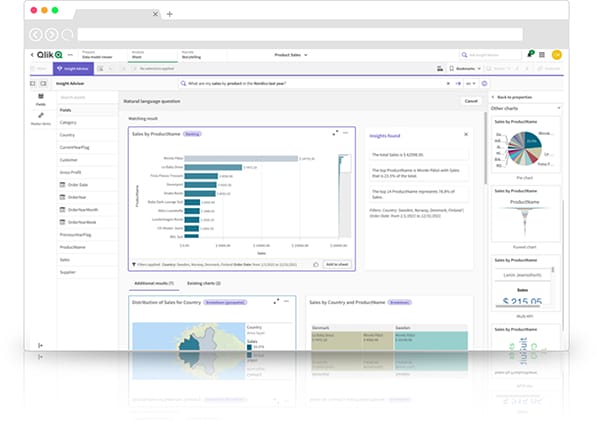Click the Qlik logo
Viewport: 596px width, 429px height.
[x=49, y=55]
